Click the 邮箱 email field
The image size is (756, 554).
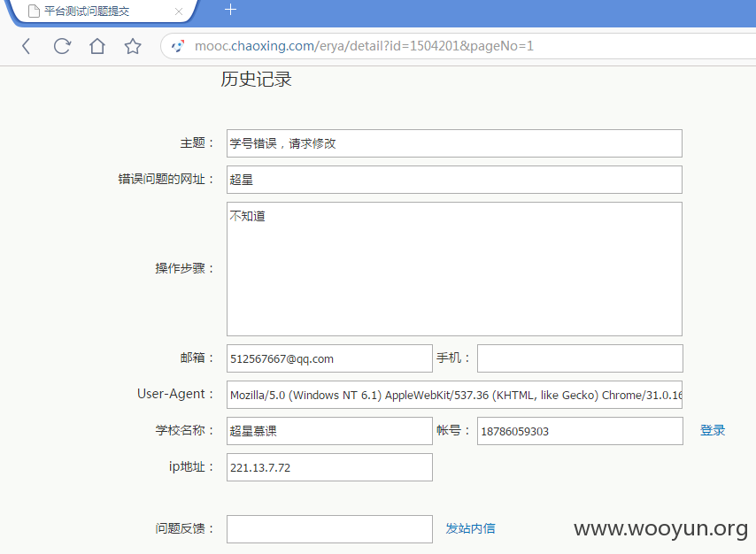tap(329, 358)
